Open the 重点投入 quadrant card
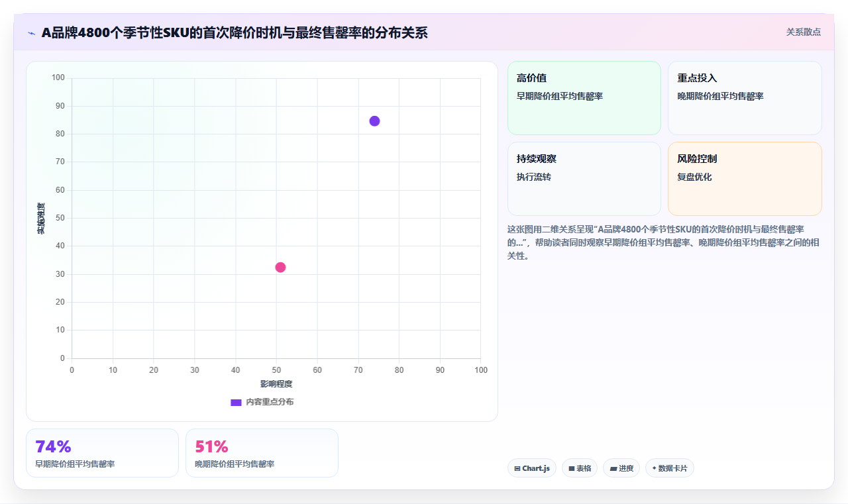This screenshot has height=504, width=848. [745, 98]
